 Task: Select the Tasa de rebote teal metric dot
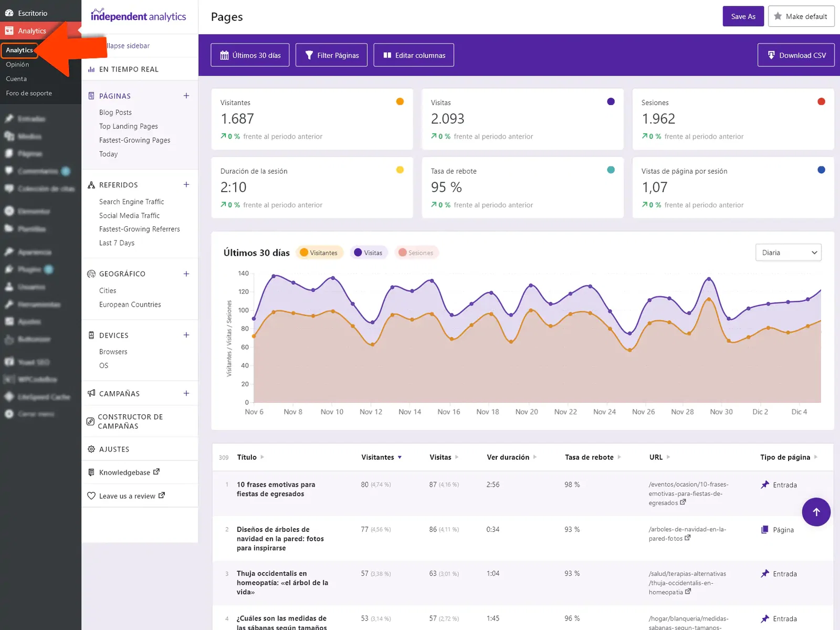click(x=611, y=170)
